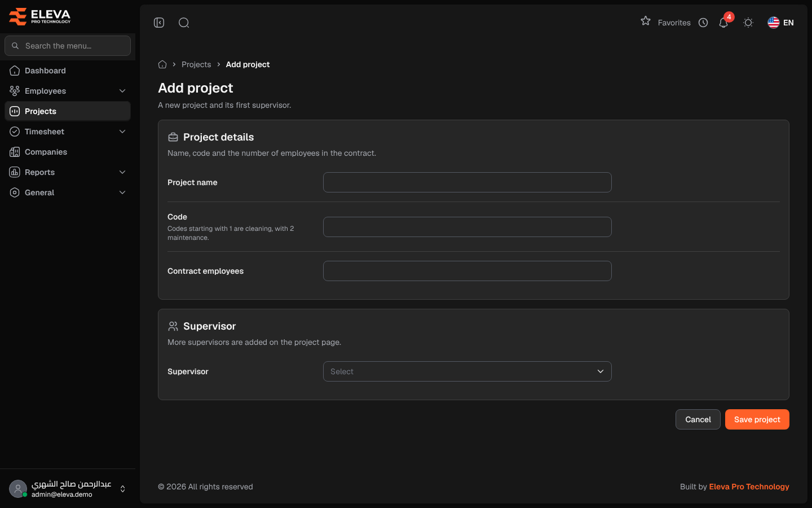Click the Companies building icon

[x=15, y=152]
